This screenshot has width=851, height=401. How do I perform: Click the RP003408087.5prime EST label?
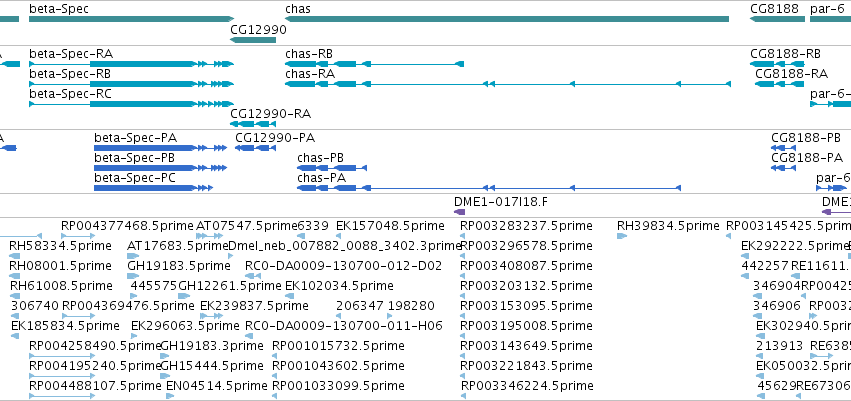526,266
